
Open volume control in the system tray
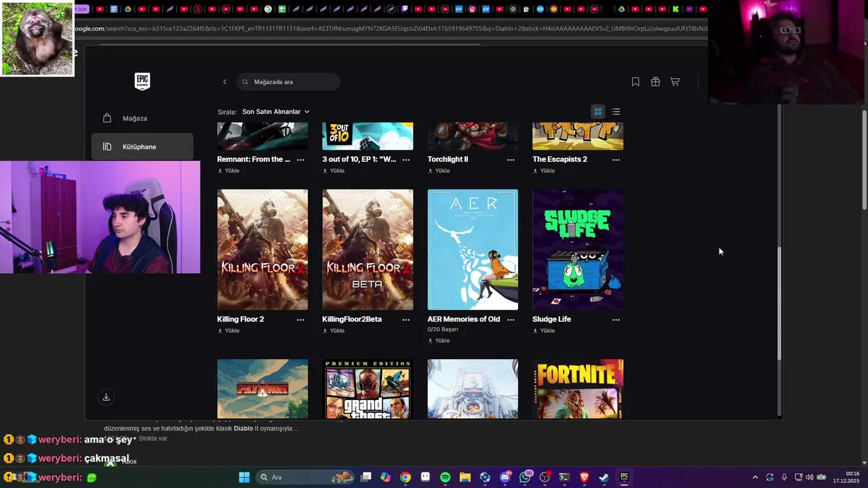tap(809, 477)
